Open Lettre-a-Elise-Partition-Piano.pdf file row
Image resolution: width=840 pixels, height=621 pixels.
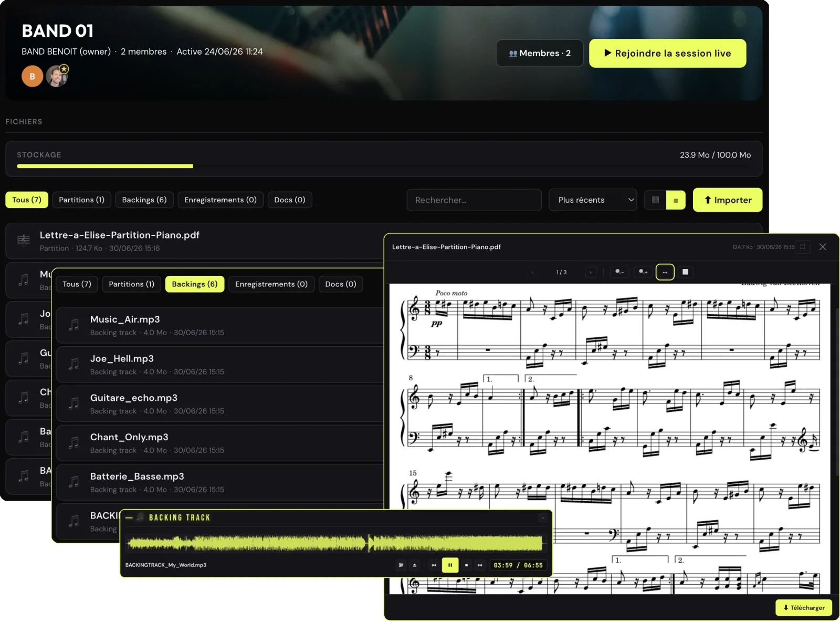194,241
